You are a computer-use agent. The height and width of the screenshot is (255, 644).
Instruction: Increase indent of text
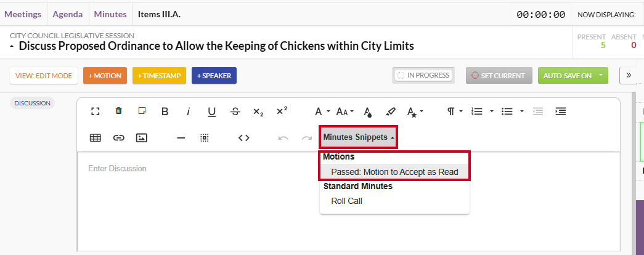561,111
